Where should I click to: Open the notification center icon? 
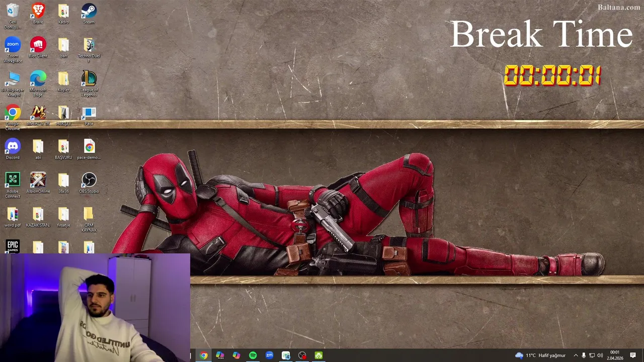click(x=633, y=355)
